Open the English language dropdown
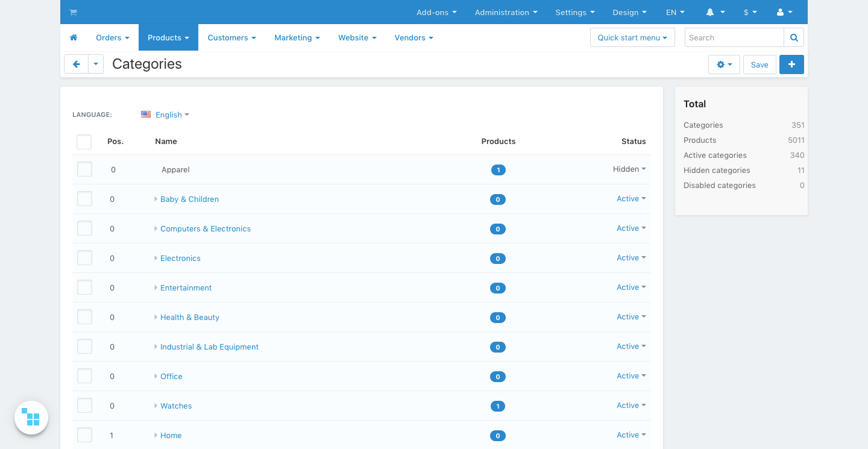 [x=172, y=115]
